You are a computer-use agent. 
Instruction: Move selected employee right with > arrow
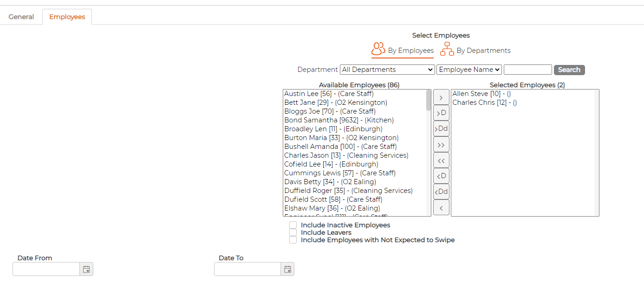coord(441,97)
